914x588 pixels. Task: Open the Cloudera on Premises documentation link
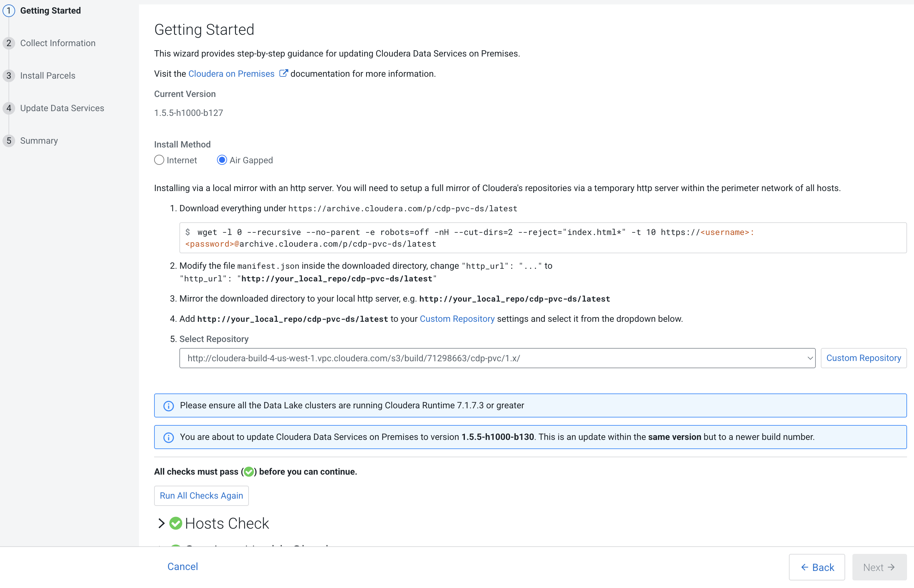[x=232, y=74]
